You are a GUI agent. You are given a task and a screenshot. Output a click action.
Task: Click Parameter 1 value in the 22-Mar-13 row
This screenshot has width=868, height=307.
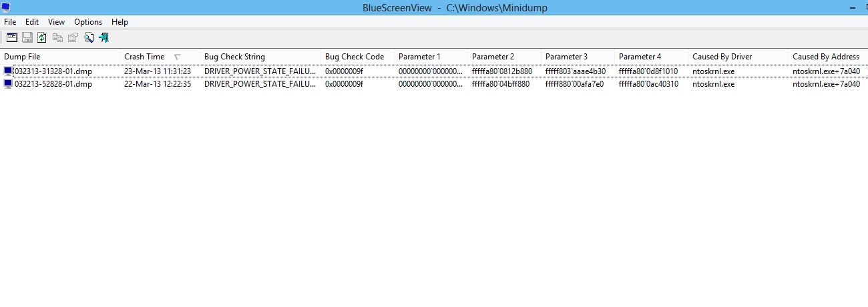point(431,84)
